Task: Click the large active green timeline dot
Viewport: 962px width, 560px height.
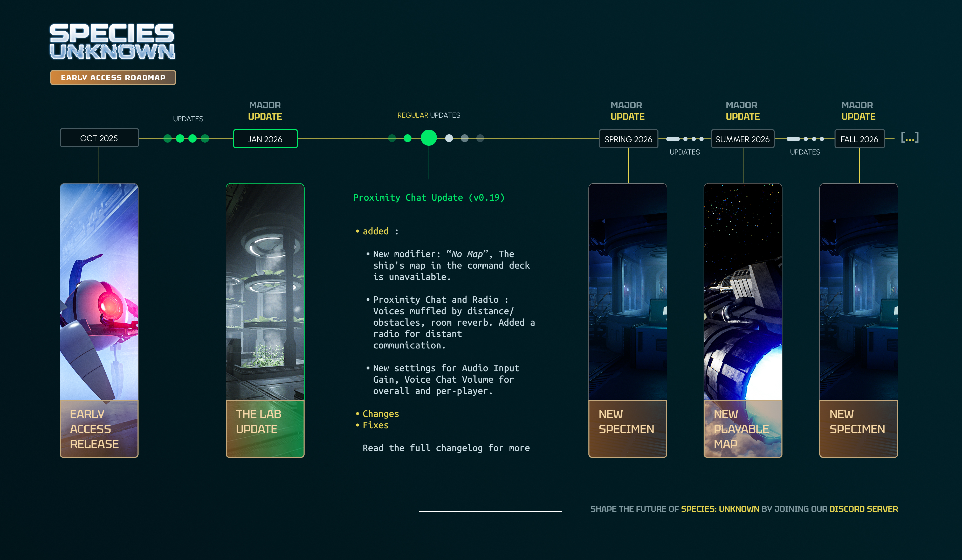Action: pos(428,138)
